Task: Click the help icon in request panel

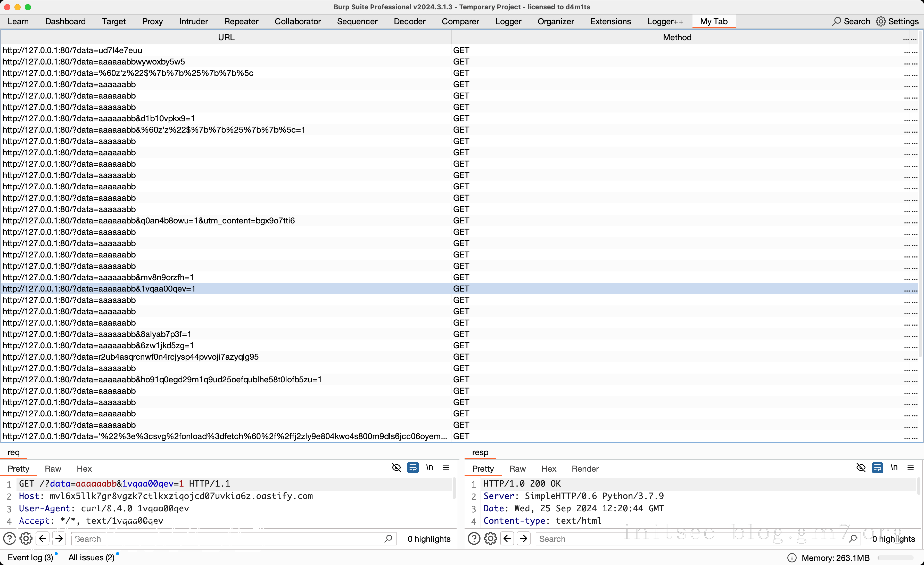Action: pyautogui.click(x=9, y=539)
